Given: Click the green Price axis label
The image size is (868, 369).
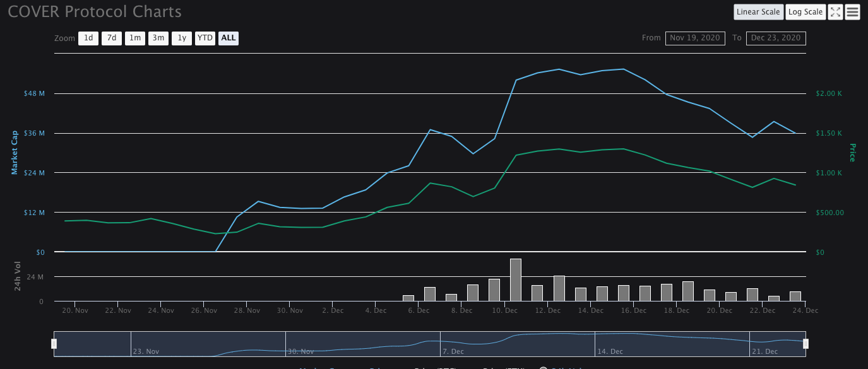Looking at the screenshot, I should tap(852, 152).
